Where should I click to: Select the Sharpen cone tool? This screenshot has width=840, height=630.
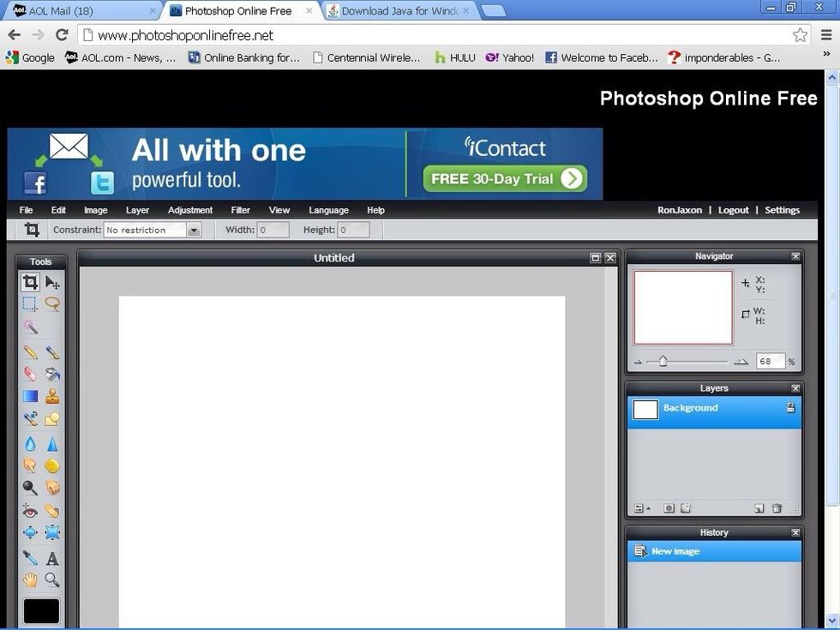(52, 444)
